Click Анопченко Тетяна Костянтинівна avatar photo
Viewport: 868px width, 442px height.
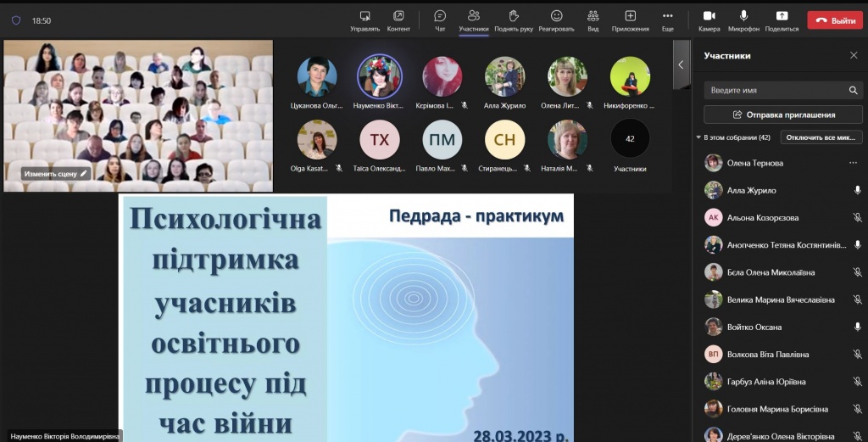pos(713,245)
